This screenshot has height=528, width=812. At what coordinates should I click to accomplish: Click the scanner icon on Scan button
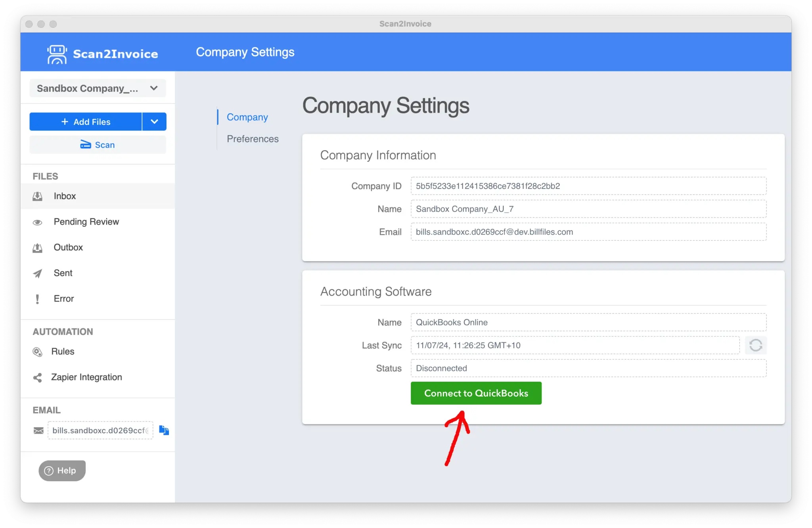[85, 144]
